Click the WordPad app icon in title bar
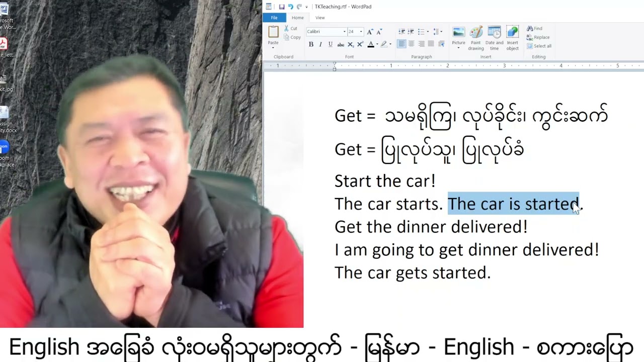The image size is (644, 362). (x=269, y=7)
